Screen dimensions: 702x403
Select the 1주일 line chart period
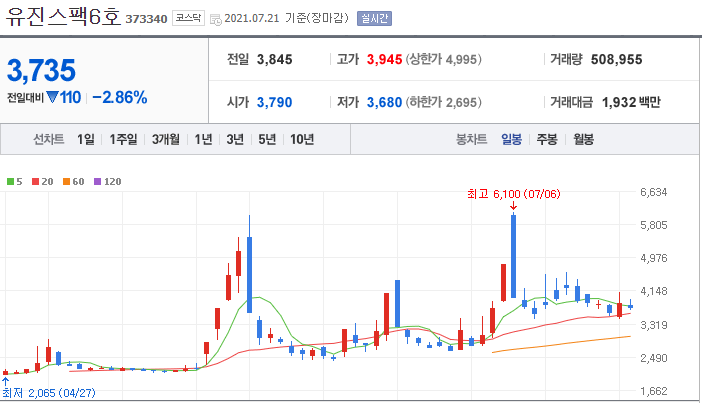point(123,139)
